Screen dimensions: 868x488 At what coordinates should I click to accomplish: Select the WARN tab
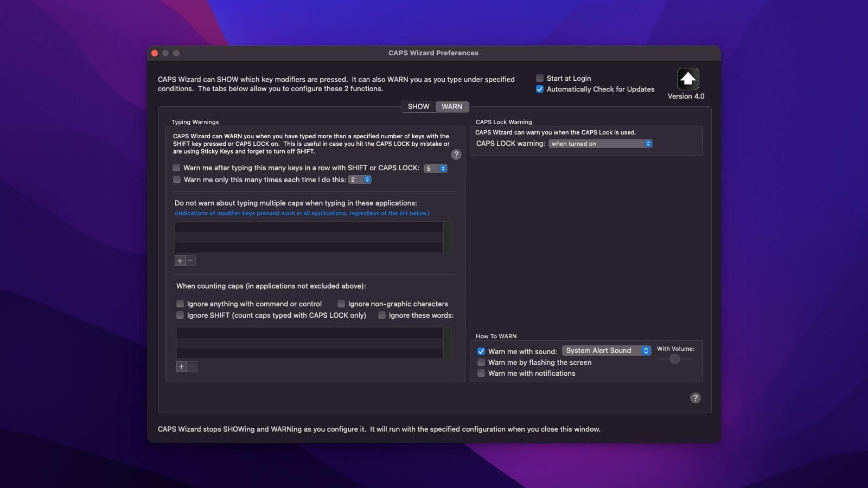(x=452, y=107)
